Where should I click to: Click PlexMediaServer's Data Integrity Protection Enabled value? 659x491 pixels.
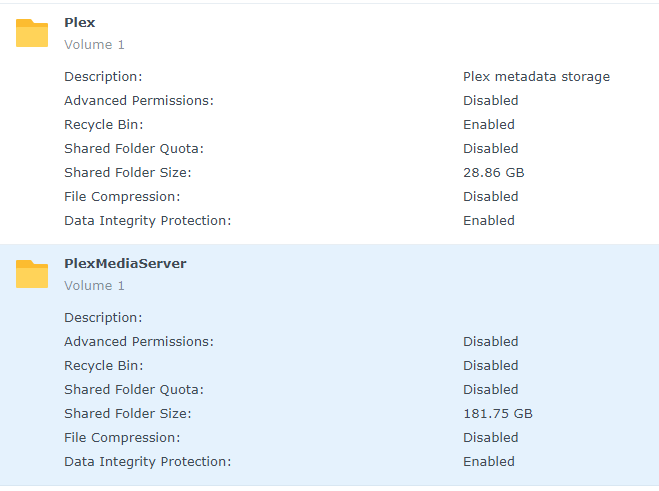488,462
